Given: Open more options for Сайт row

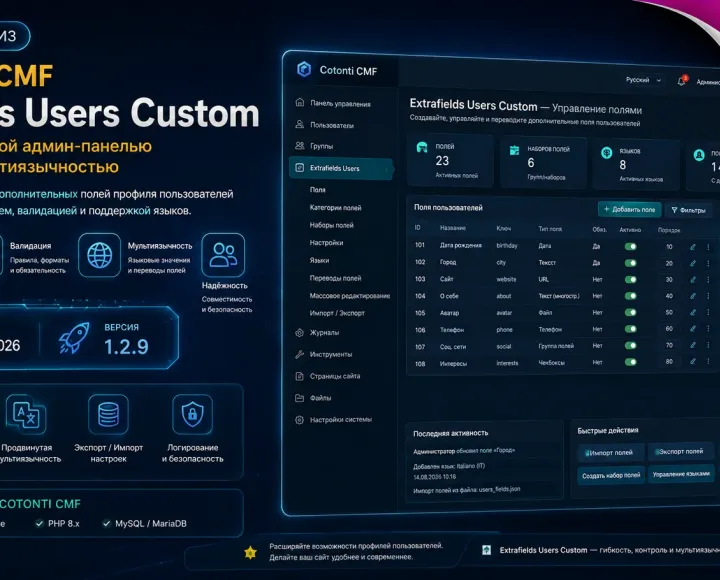Looking at the screenshot, I should 708,280.
